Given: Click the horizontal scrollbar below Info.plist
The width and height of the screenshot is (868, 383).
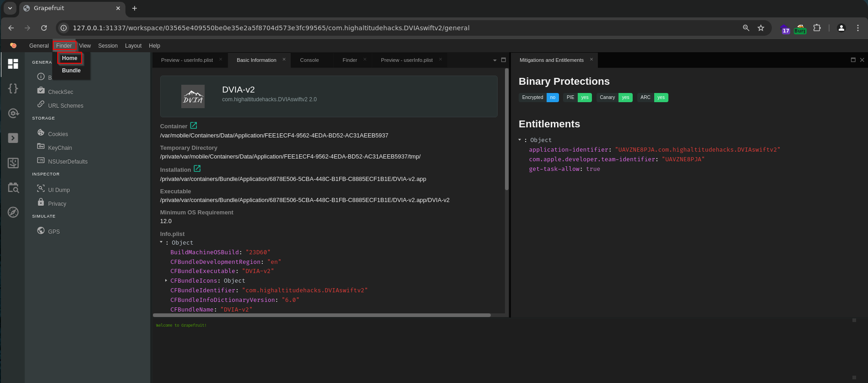Looking at the screenshot, I should (322, 315).
